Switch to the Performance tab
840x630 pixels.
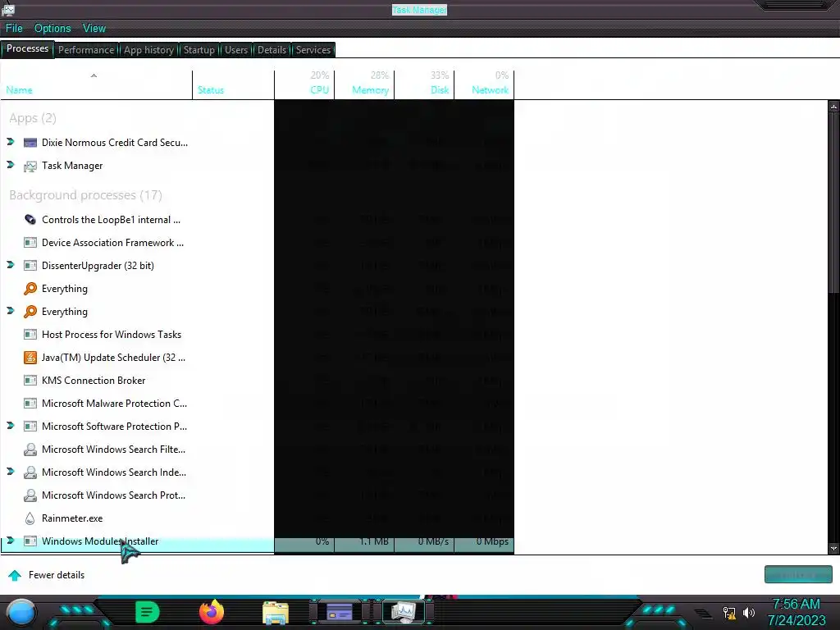[86, 50]
